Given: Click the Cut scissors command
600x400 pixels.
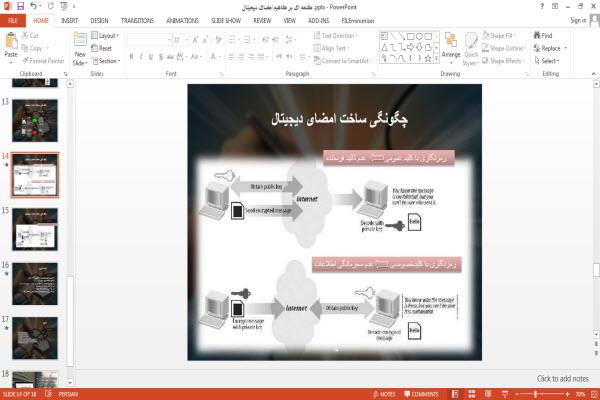Looking at the screenshot, I should click(x=30, y=36).
